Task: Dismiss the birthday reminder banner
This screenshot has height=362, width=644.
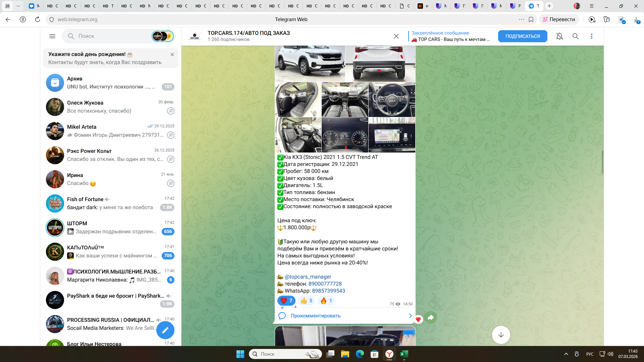Action: (172, 54)
